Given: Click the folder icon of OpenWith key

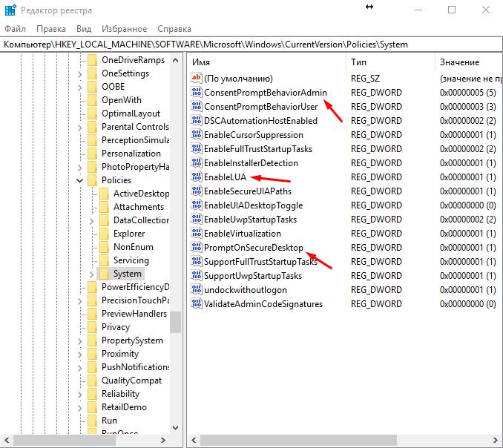Looking at the screenshot, I should pos(93,100).
